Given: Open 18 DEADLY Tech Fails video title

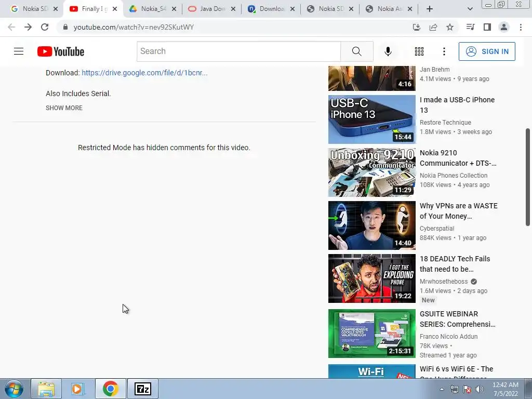Looking at the screenshot, I should 455,264.
